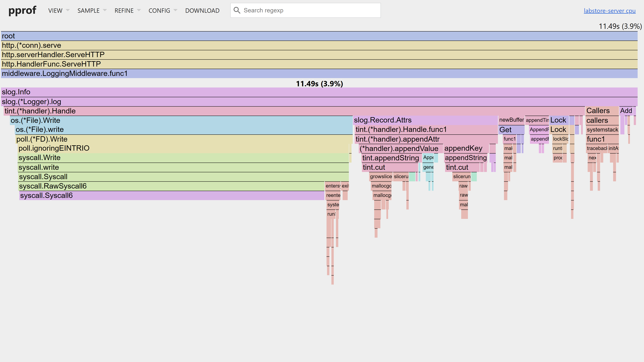
Task: Select the DOWNLOAD menu item
Action: [202, 11]
